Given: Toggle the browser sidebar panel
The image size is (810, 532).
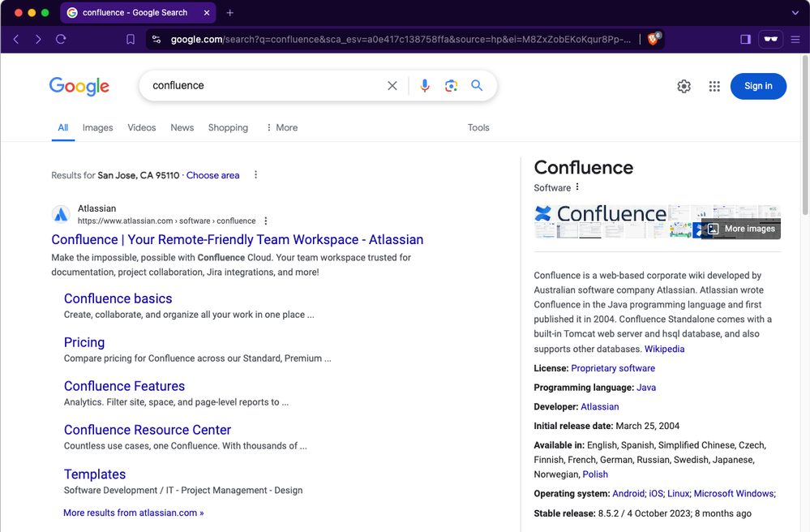Looking at the screenshot, I should pos(745,39).
